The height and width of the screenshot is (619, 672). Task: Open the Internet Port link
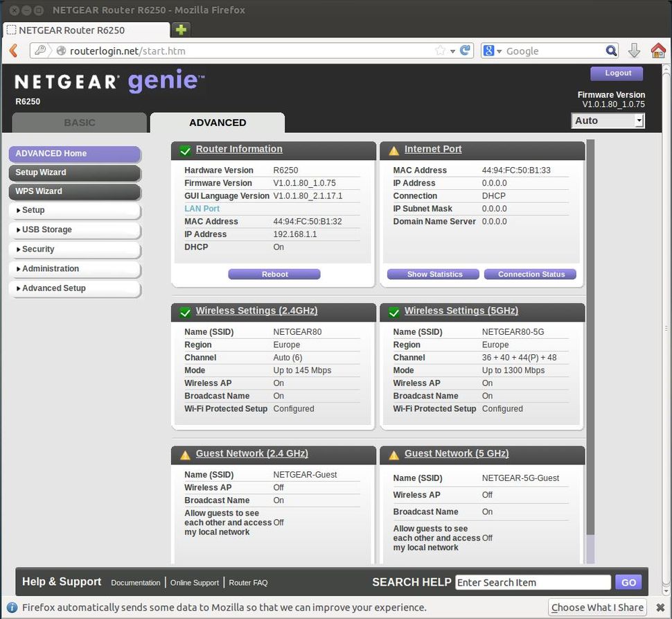pos(433,149)
